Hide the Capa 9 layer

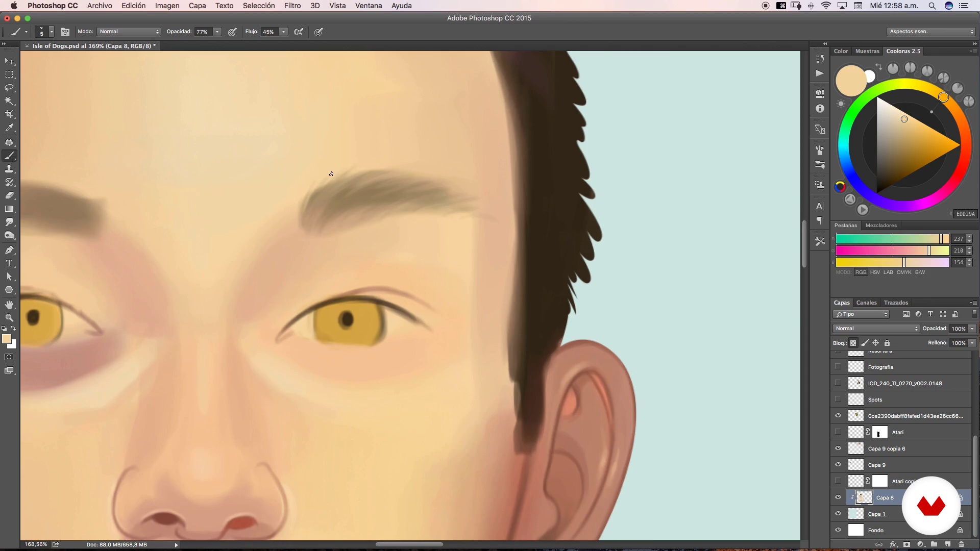tap(838, 465)
